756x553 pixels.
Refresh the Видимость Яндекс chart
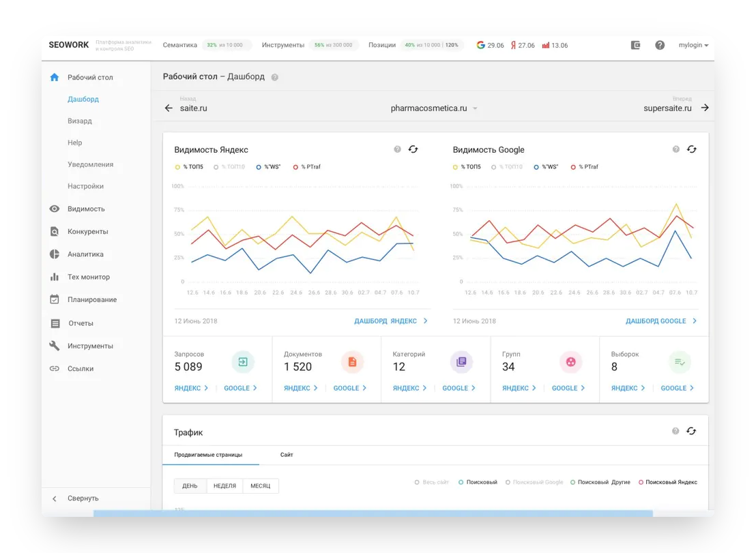point(413,149)
